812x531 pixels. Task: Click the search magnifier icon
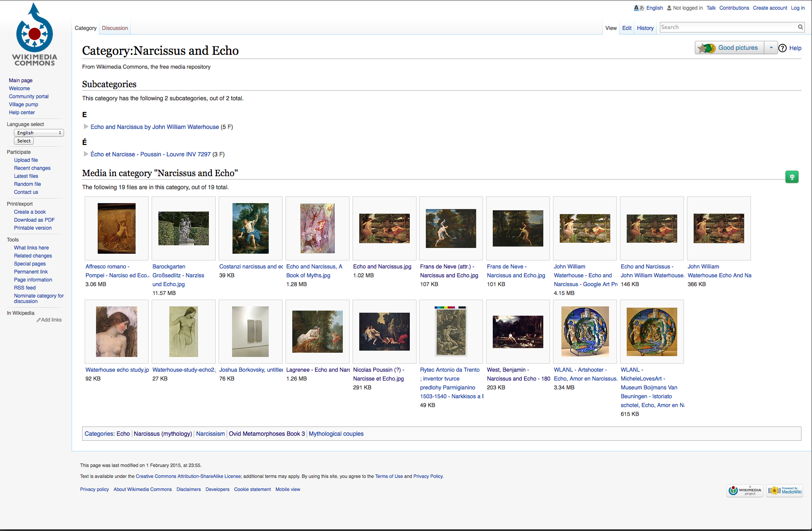tap(800, 27)
